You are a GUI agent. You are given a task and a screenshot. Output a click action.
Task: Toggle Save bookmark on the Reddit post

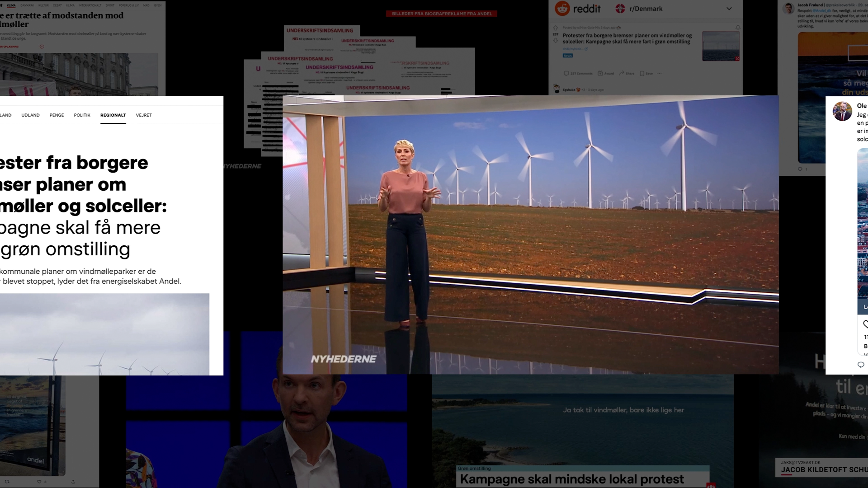642,73
